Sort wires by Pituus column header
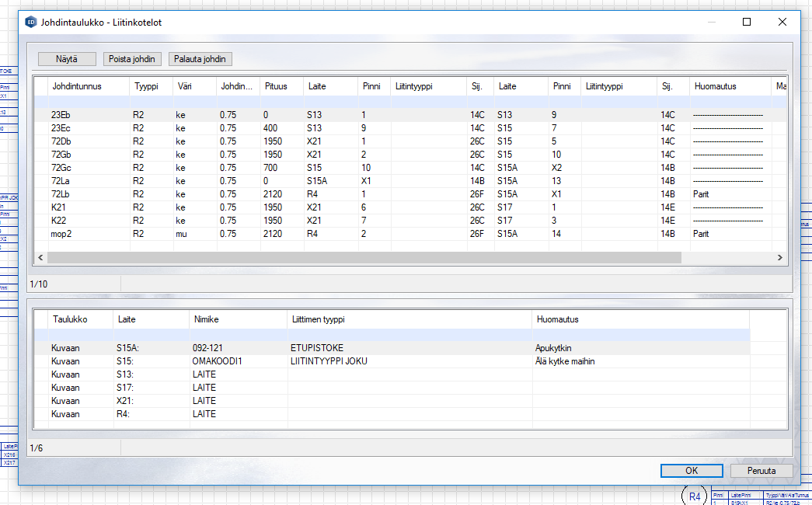Viewport: 812px width, 505px height. (x=276, y=86)
